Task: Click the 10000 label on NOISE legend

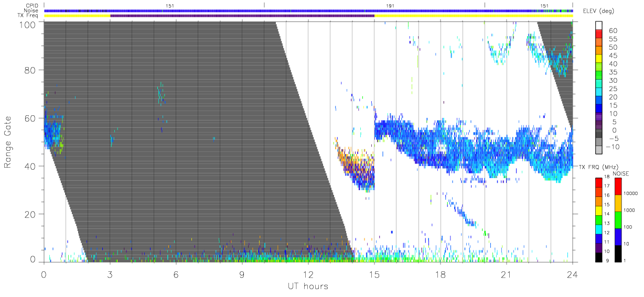Action: [x=630, y=193]
